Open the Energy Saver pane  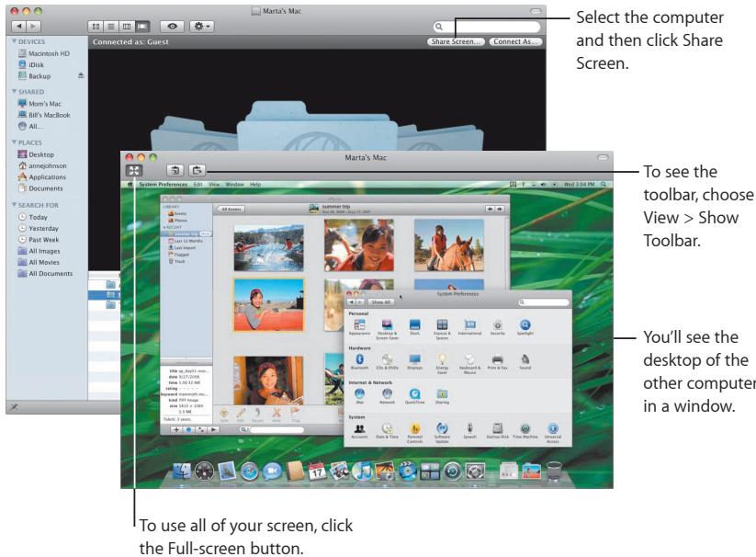442,364
